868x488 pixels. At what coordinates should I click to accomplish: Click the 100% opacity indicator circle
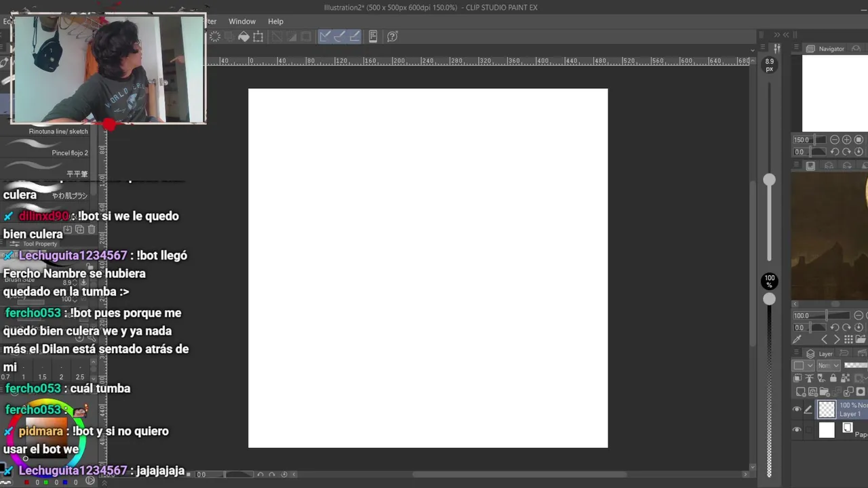click(770, 281)
